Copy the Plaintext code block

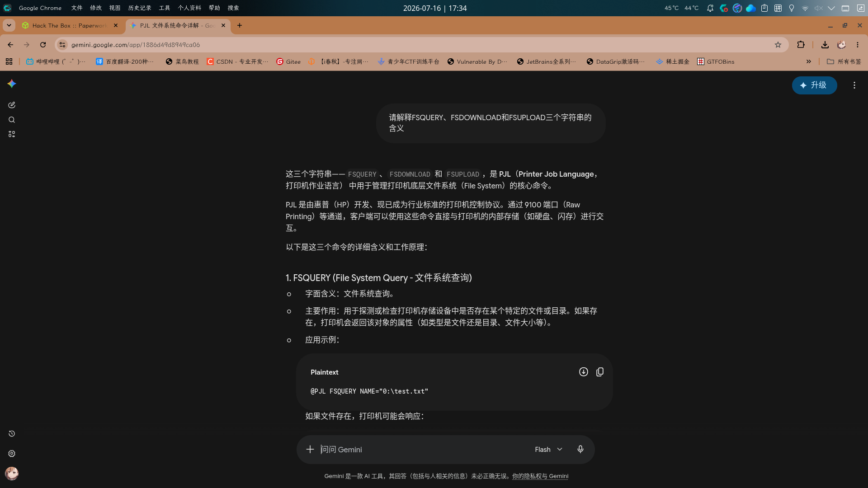click(x=600, y=372)
